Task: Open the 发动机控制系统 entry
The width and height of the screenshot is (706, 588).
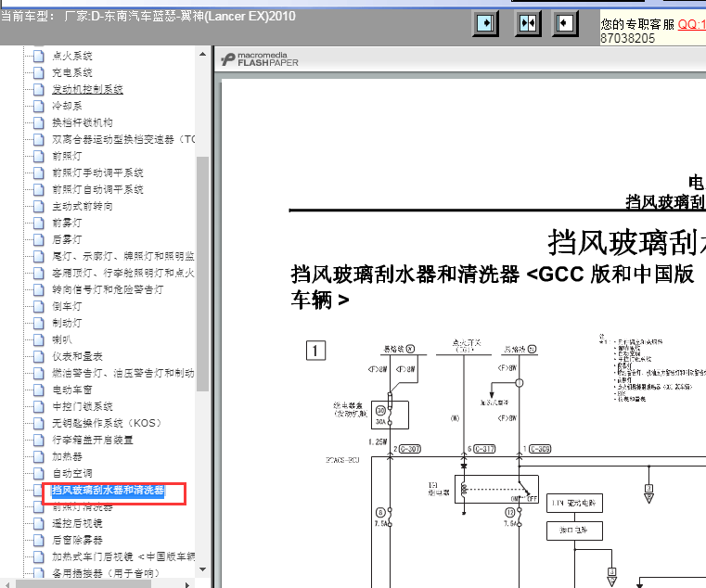Action: pos(87,90)
